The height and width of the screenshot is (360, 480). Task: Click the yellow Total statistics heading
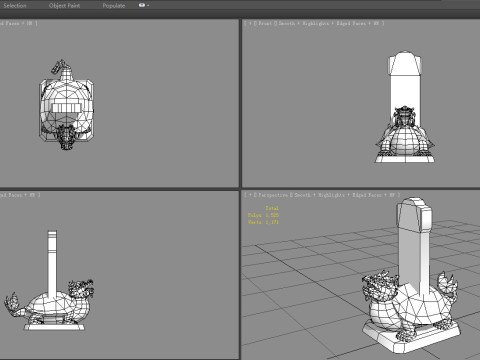tap(272, 208)
